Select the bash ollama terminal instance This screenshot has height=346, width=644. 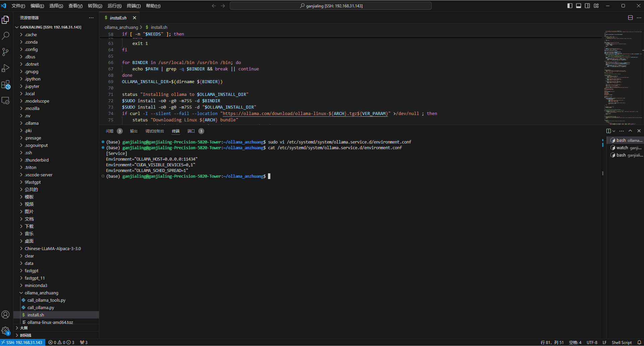626,140
